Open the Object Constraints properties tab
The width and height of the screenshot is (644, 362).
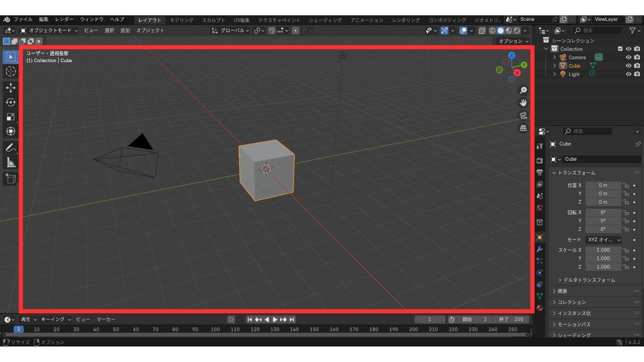tap(540, 284)
